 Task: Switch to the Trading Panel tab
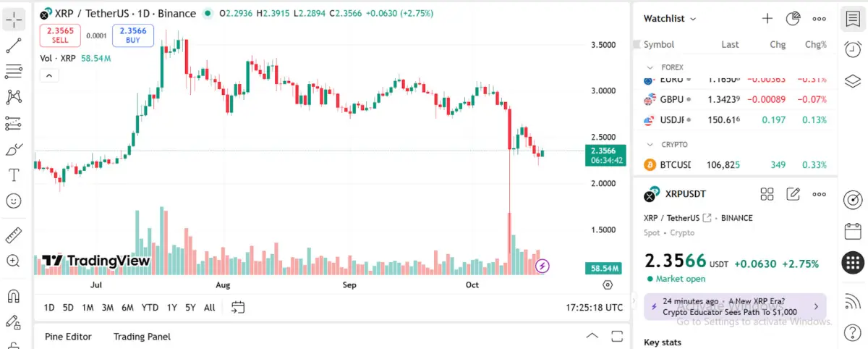pyautogui.click(x=142, y=337)
